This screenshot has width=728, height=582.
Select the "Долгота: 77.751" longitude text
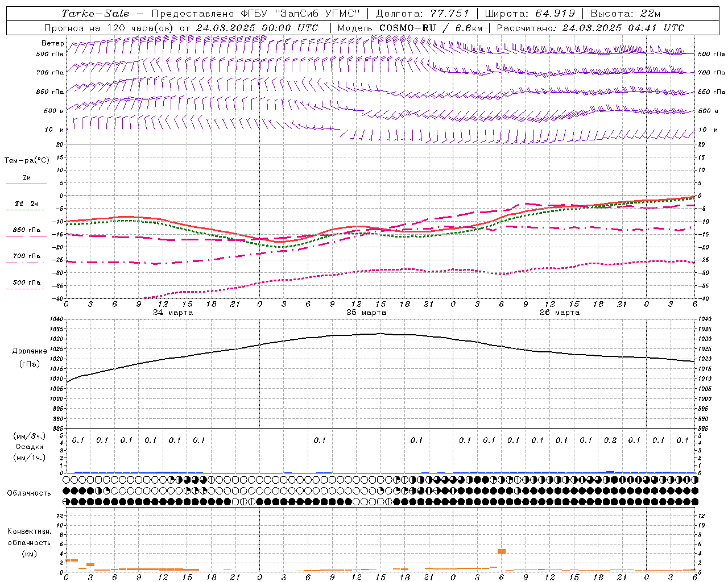pyautogui.click(x=423, y=14)
